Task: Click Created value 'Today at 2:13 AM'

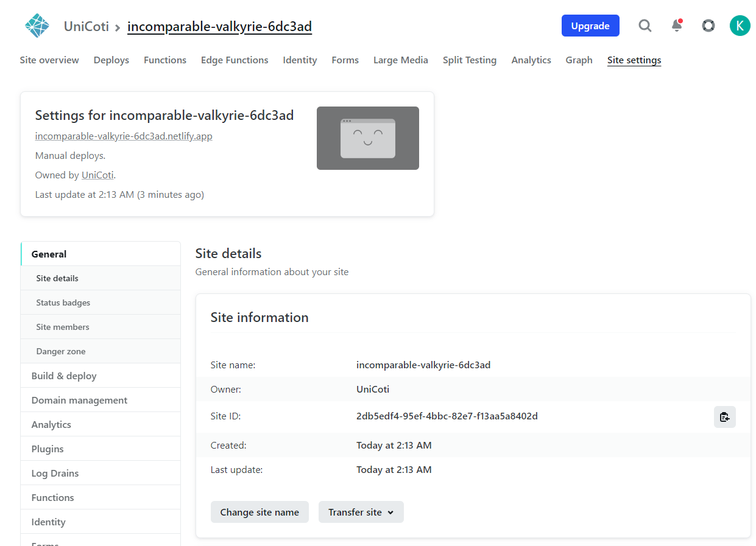Action: [x=394, y=446]
